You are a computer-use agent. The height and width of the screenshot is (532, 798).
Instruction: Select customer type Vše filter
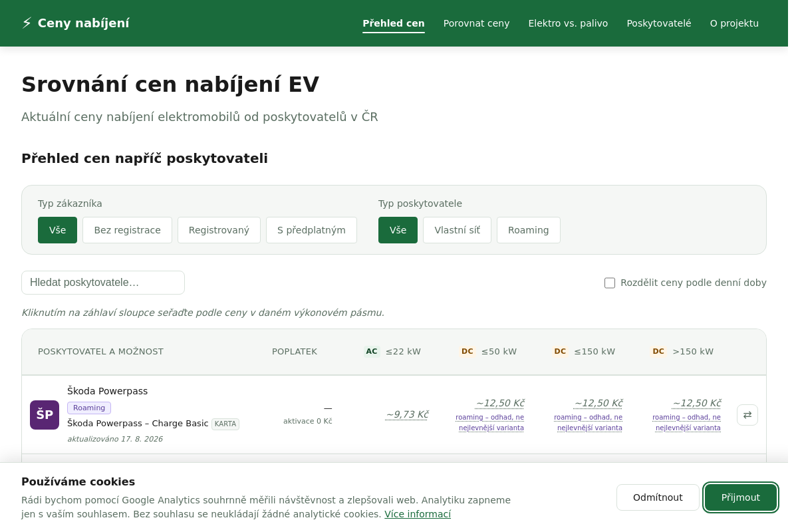57,230
